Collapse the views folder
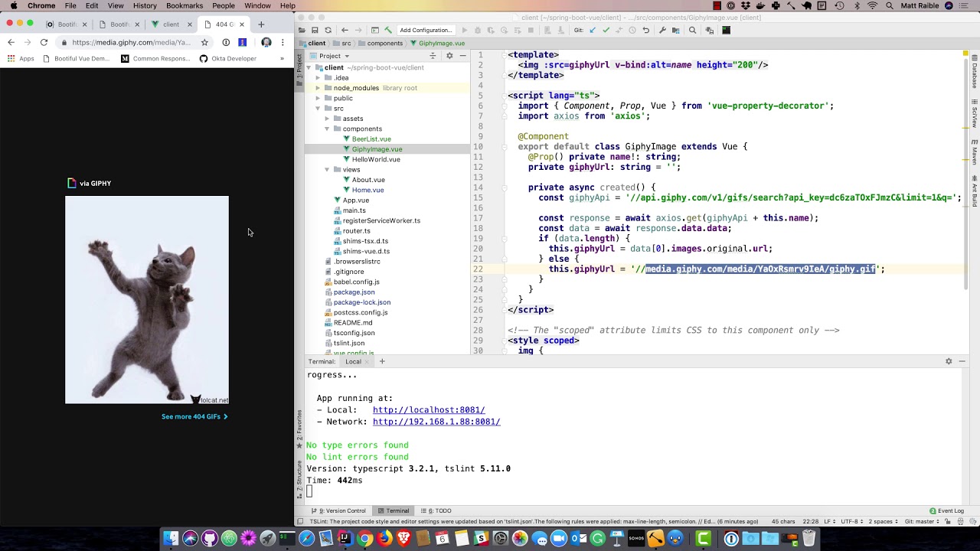Viewport: 980px width, 551px height. 327,169
